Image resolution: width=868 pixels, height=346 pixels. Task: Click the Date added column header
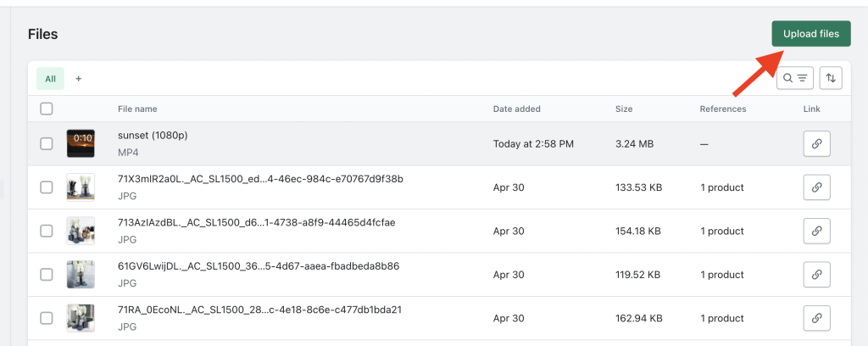click(x=516, y=109)
